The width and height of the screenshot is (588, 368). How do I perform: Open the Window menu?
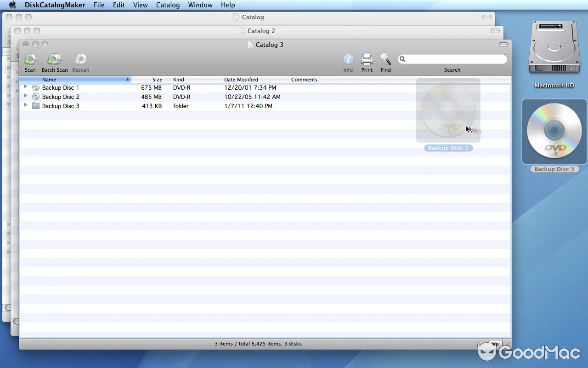tap(200, 5)
